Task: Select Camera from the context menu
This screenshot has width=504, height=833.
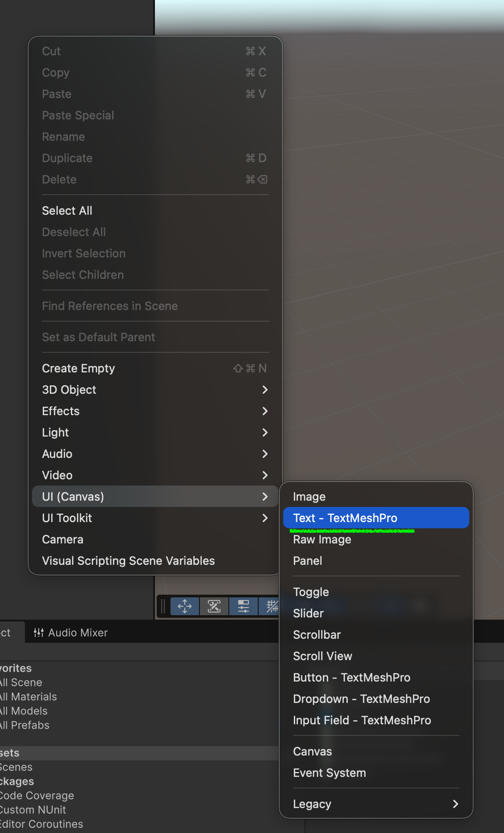Action: (63, 539)
